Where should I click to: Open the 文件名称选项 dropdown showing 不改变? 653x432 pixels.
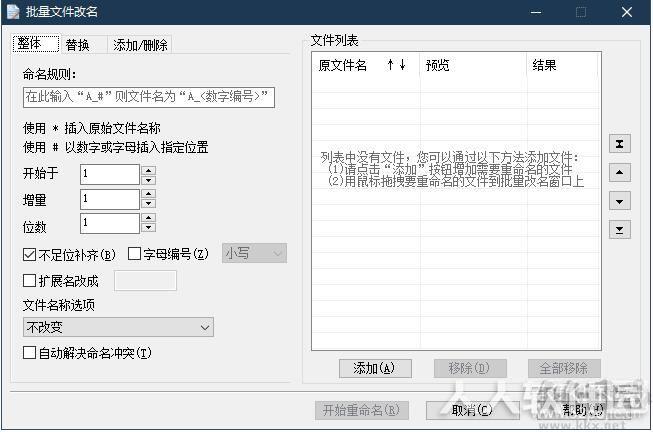pyautogui.click(x=118, y=327)
